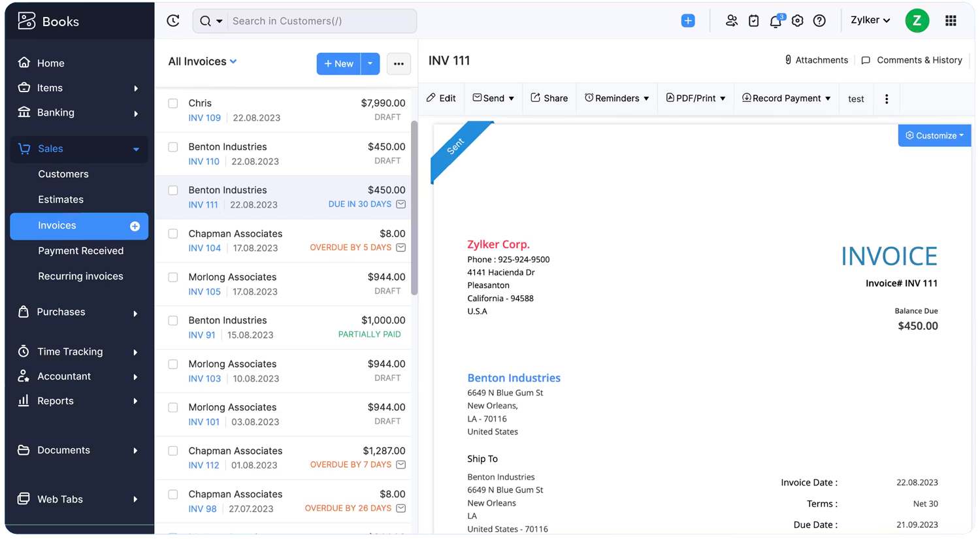Open Recurring invoices in sidebar
The height and width of the screenshot is (539, 980).
80,276
